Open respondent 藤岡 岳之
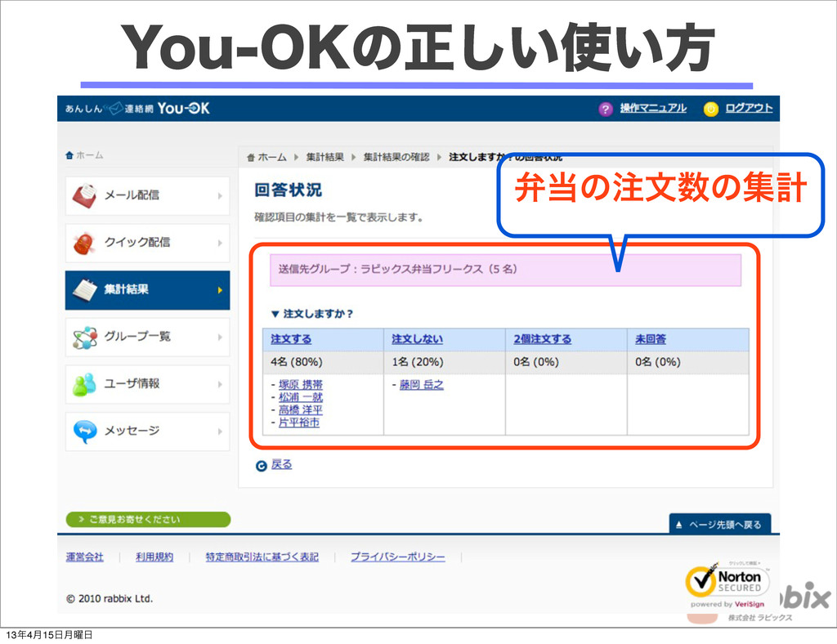 422,384
